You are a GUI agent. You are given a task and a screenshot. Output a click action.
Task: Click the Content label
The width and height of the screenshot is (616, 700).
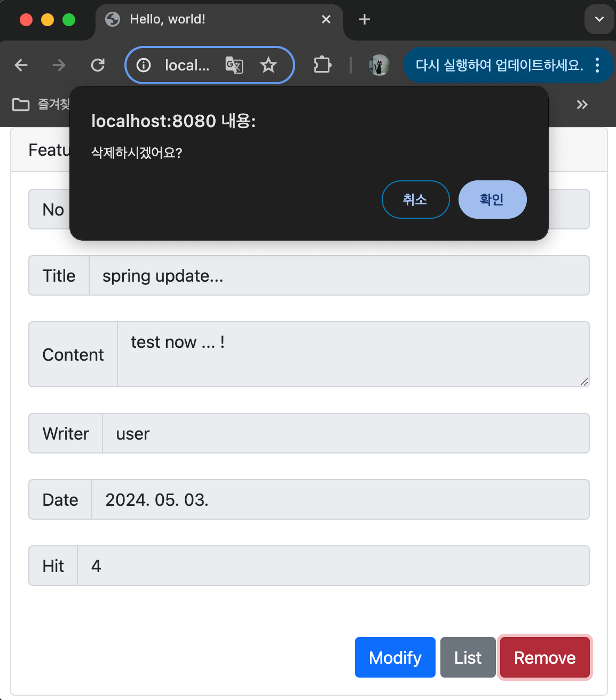coord(73,354)
